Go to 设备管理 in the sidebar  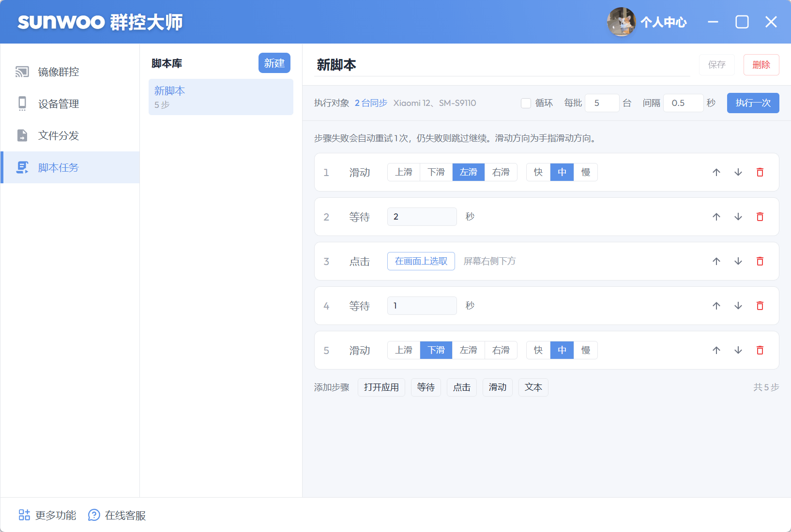click(x=70, y=104)
